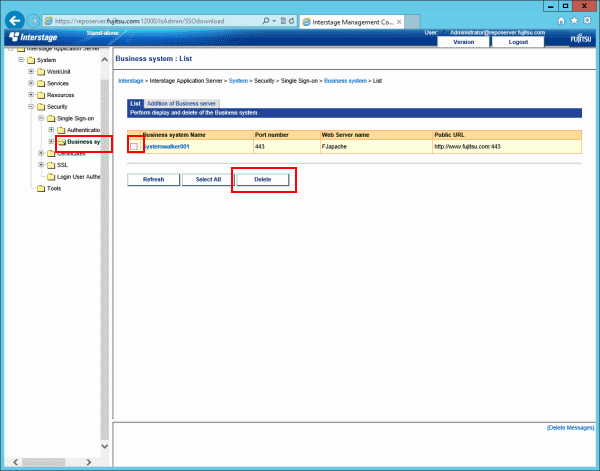
Task: Open the Addition of Business server tab
Action: 182,103
